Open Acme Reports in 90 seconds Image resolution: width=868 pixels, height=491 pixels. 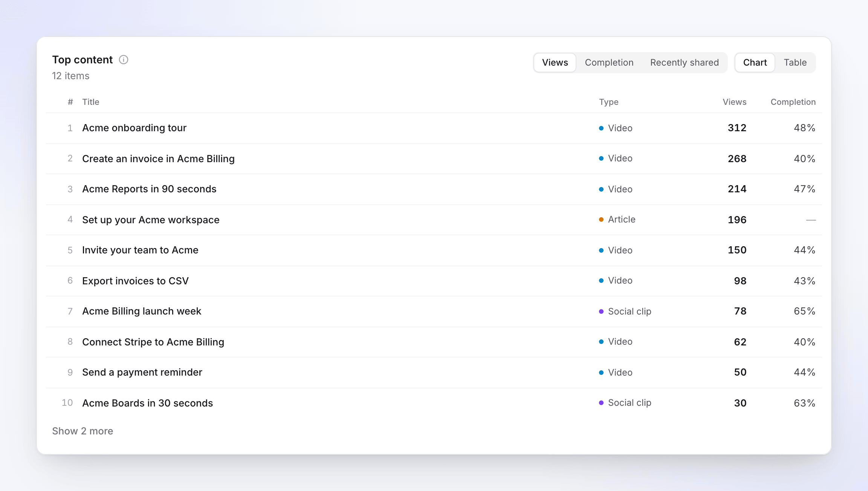149,189
